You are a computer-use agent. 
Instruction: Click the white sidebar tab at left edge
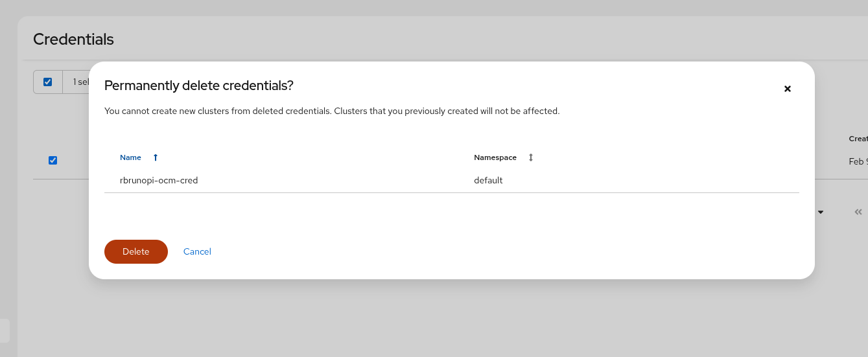click(5, 330)
